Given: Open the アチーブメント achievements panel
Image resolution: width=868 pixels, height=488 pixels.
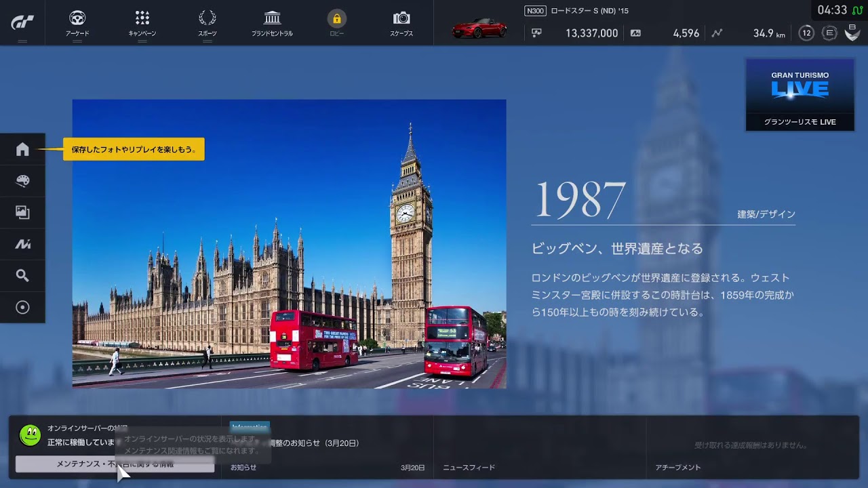Looking at the screenshot, I should [751, 447].
